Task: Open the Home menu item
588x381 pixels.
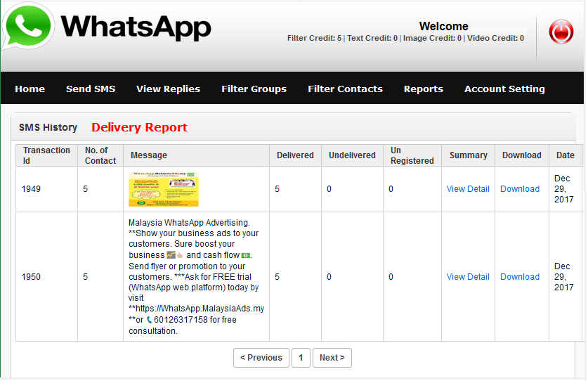Action: tap(30, 89)
